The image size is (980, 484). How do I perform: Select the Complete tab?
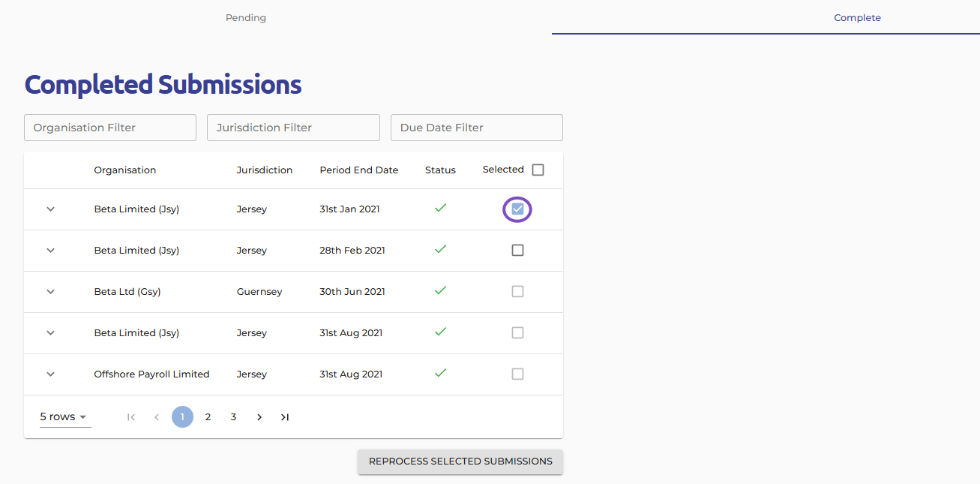coord(857,17)
